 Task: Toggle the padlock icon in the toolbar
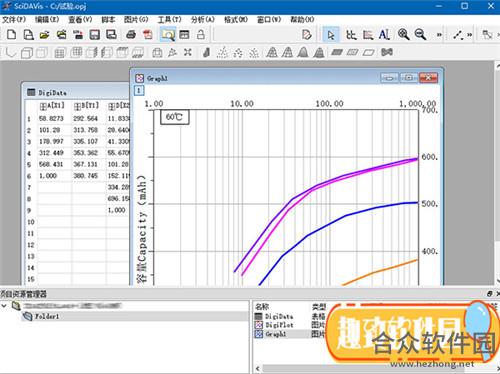pyautogui.click(x=201, y=34)
